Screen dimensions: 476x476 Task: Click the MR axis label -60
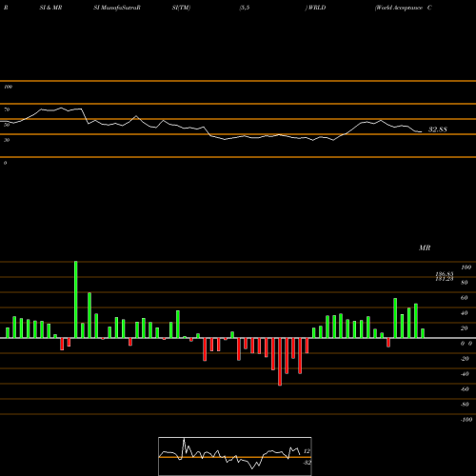(465, 389)
